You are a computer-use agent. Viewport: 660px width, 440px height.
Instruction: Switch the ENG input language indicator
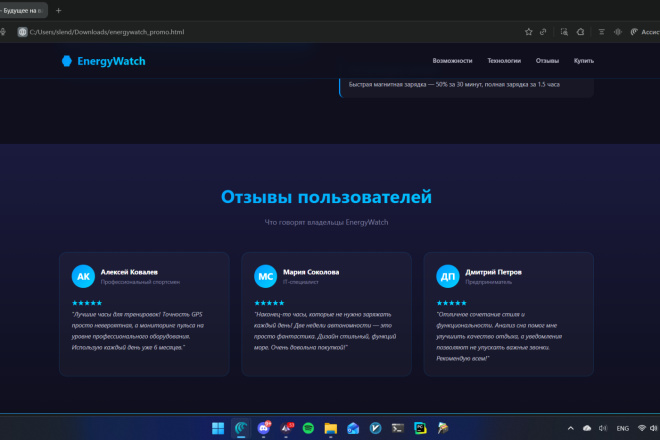[623, 429]
